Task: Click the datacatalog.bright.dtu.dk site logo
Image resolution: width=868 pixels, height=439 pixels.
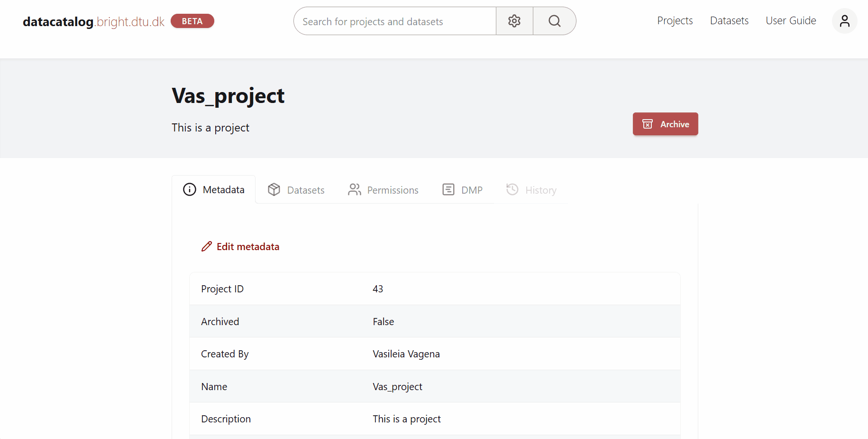Action: click(x=93, y=21)
